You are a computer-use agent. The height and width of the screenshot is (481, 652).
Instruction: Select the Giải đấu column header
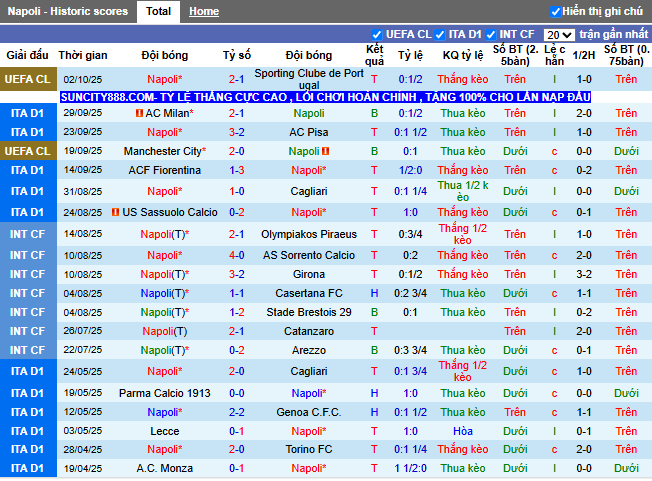(27, 55)
